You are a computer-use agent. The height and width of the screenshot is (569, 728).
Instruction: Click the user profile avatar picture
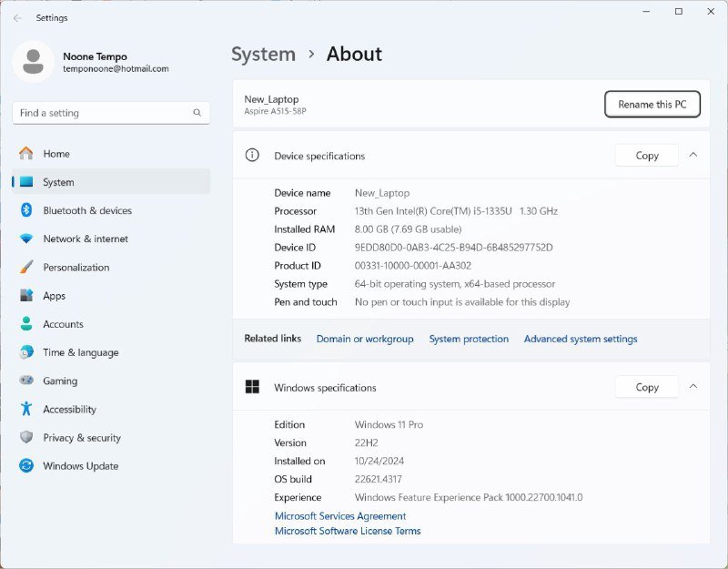[x=33, y=62]
